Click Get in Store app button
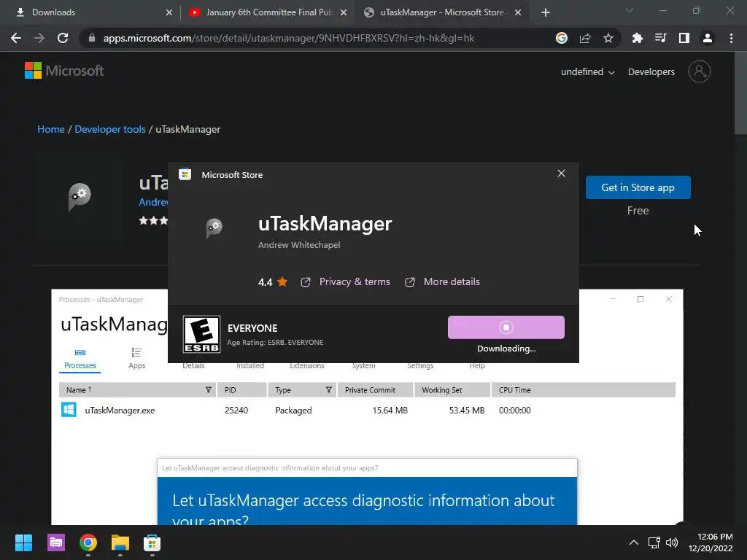This screenshot has height=560, width=747. click(x=638, y=187)
